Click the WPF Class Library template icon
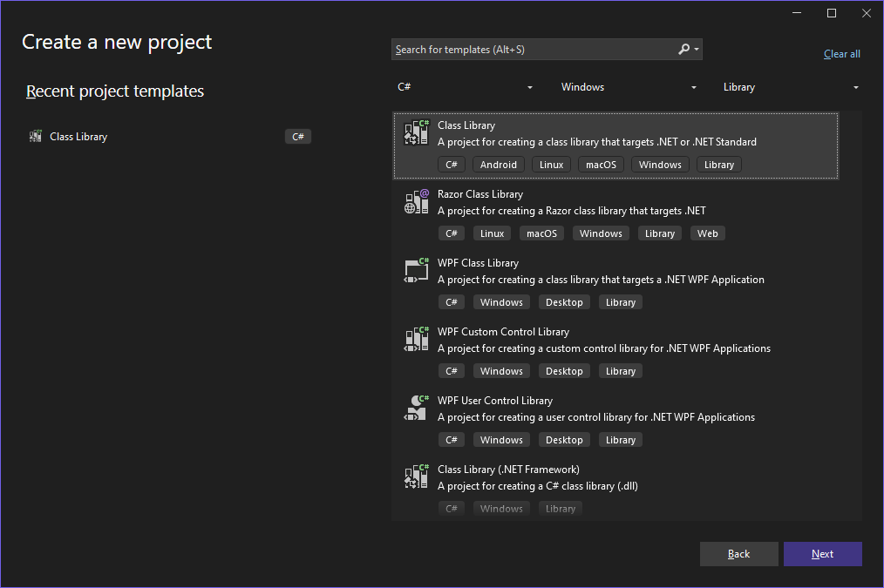884x588 pixels. [x=417, y=270]
